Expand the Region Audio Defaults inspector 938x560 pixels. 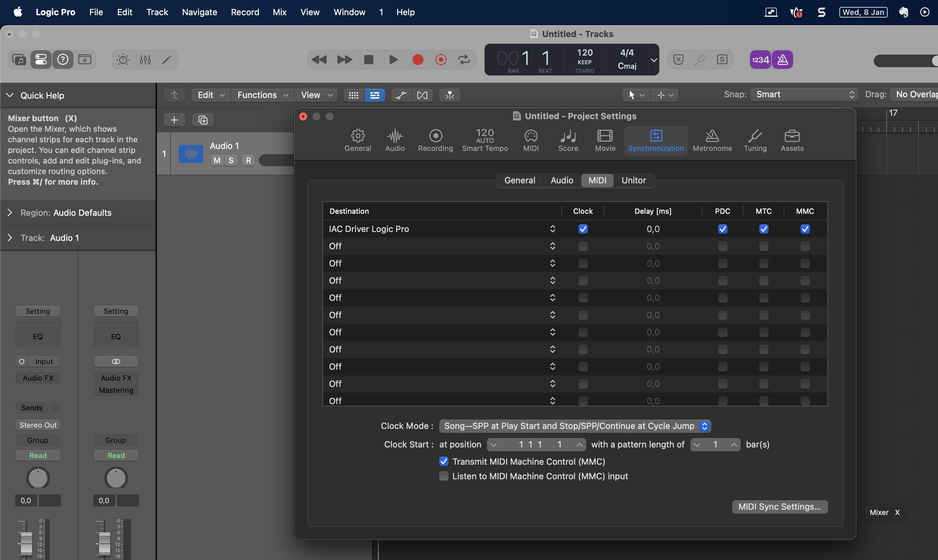pos(10,213)
